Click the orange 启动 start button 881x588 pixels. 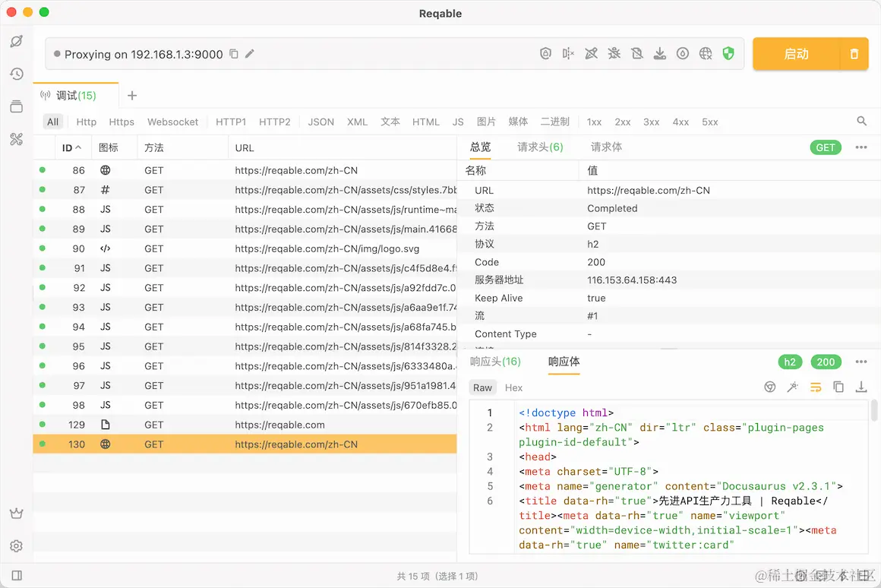point(796,54)
